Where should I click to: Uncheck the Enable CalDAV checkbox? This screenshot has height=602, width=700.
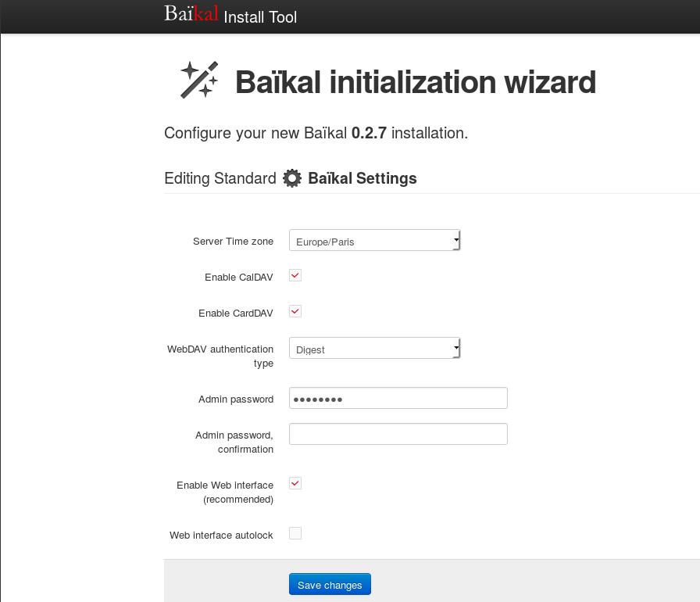click(295, 275)
